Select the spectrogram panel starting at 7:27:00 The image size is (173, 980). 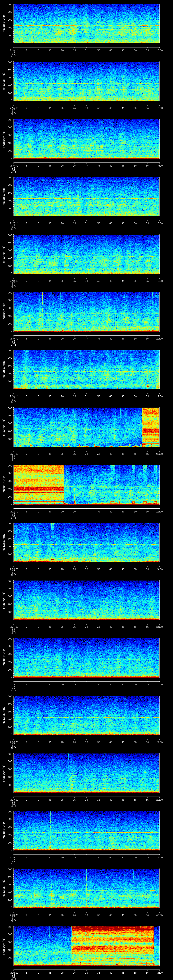[x=86, y=773]
